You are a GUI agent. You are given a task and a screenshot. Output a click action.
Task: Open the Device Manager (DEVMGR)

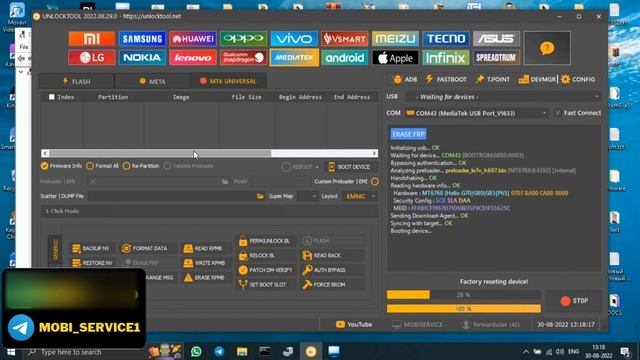coord(537,80)
